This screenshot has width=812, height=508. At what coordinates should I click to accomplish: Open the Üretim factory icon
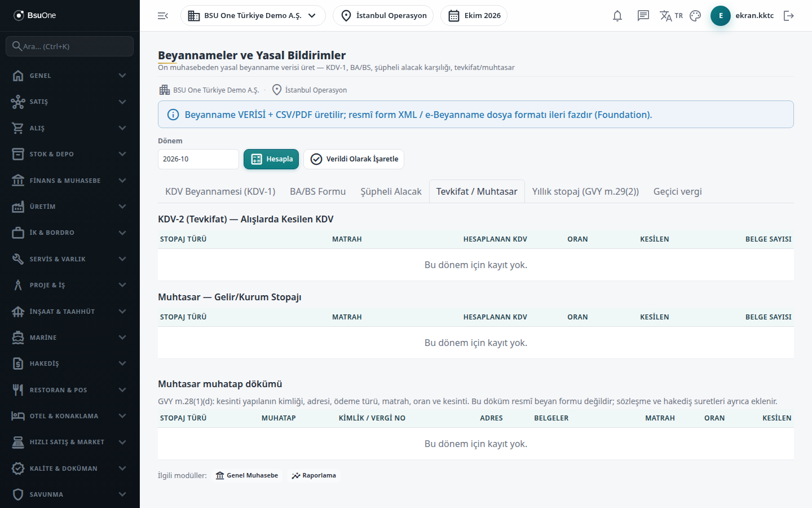(18, 207)
